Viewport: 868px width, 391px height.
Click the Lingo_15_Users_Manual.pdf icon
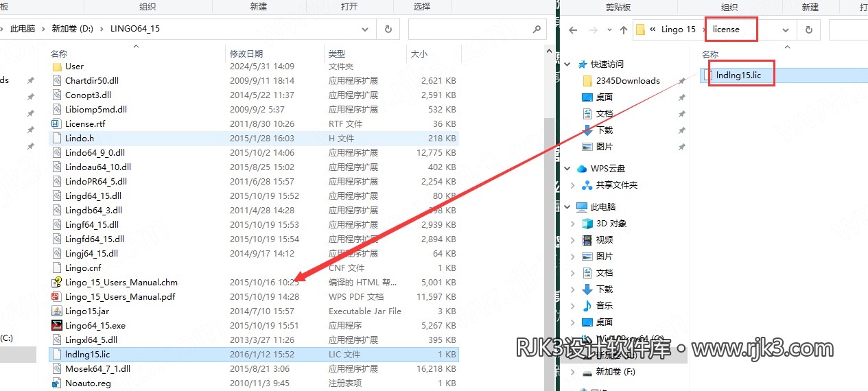pos(57,297)
